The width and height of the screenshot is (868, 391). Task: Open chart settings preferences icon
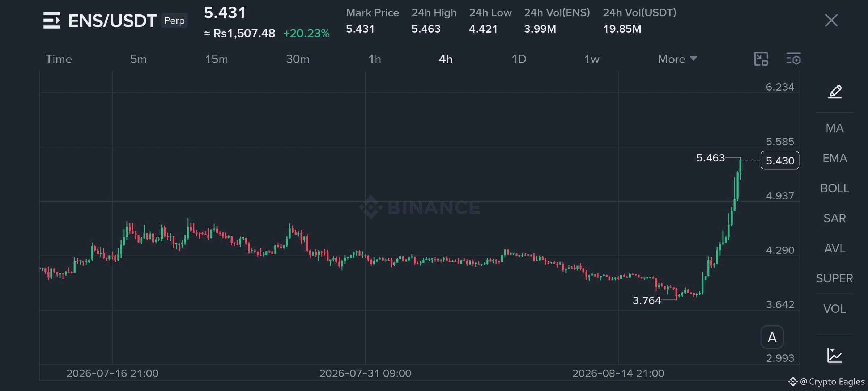tap(793, 59)
